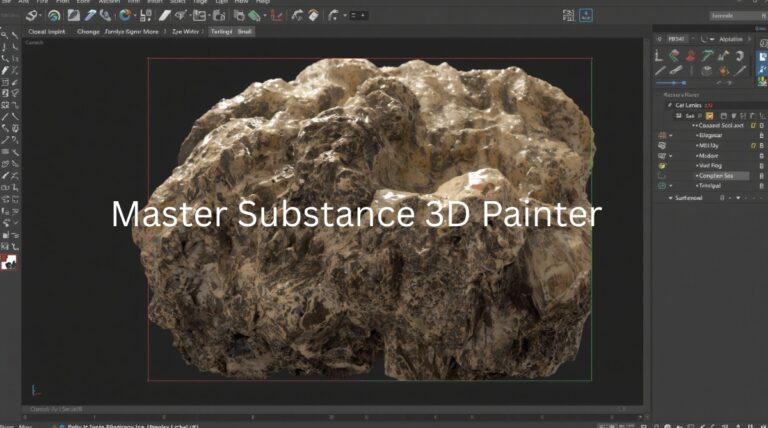Click the lock icon on Complien Sea row
This screenshot has height=428, width=768.
tap(761, 176)
